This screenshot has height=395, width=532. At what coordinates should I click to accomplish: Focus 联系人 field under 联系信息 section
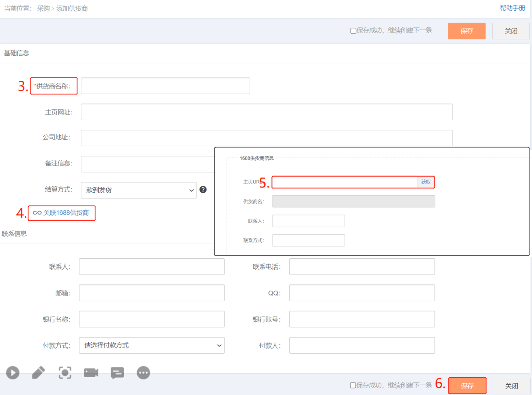tap(152, 267)
